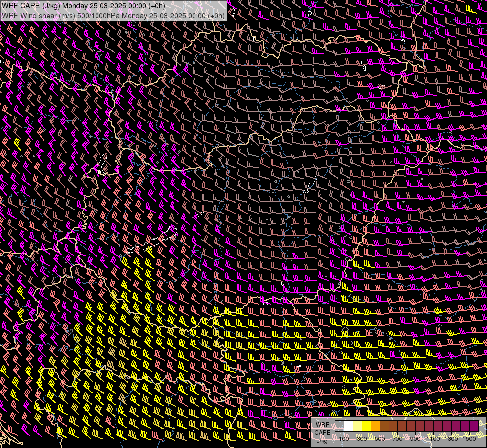The image size is (487, 448).
Task: Click the WRF label in the legend
Action: click(x=322, y=425)
